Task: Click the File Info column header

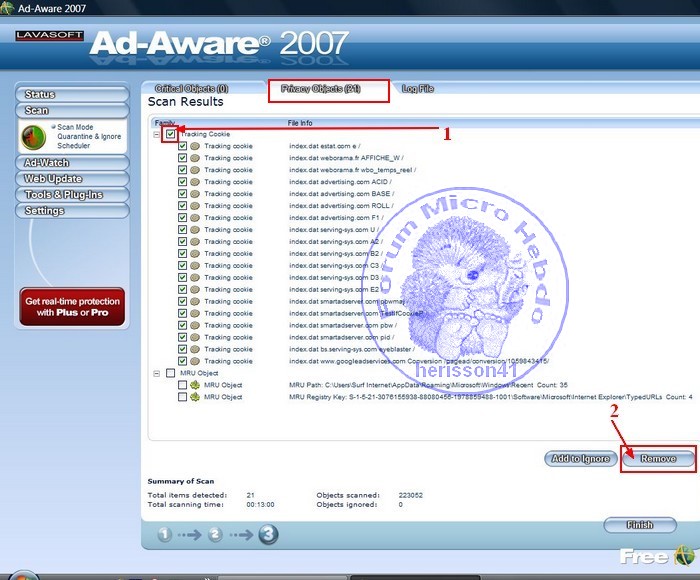Action: click(300, 123)
